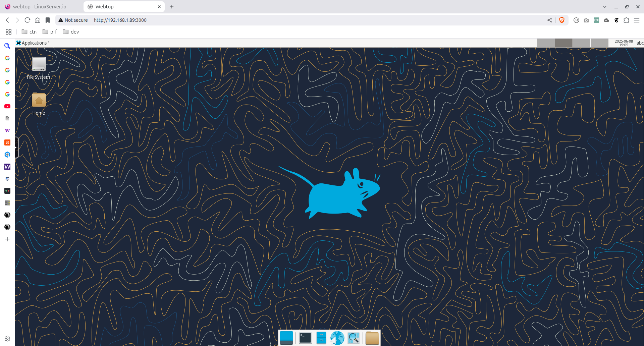Image resolution: width=644 pixels, height=346 pixels.
Task: Open a new browser tab
Action: (x=172, y=7)
